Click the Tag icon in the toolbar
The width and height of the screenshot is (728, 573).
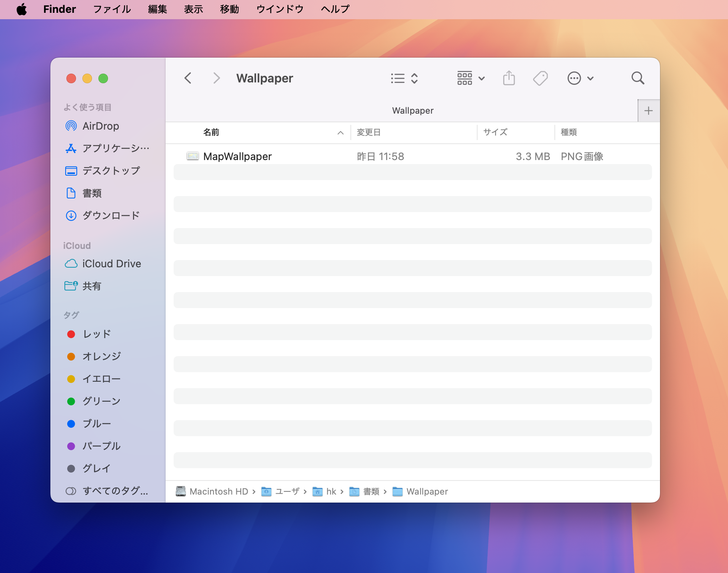tap(540, 78)
